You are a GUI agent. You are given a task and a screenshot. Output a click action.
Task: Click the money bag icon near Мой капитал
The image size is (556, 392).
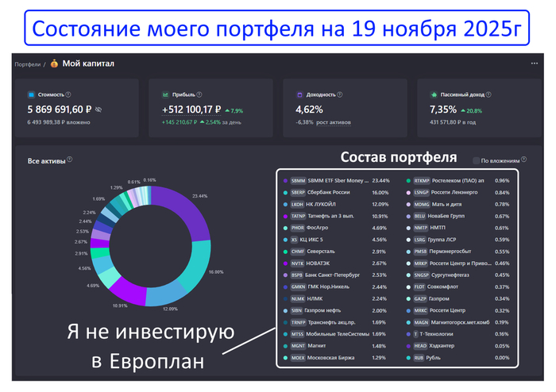pyautogui.click(x=54, y=63)
